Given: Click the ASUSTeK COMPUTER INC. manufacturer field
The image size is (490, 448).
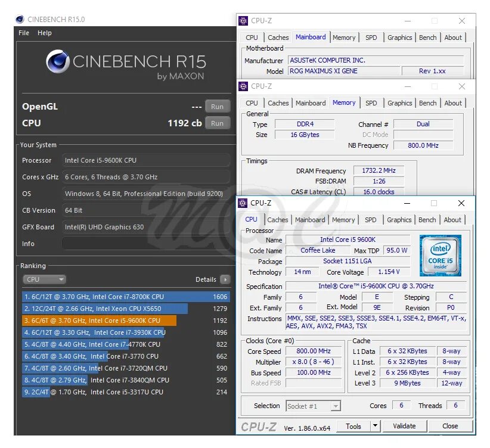Looking at the screenshot, I should (376, 60).
